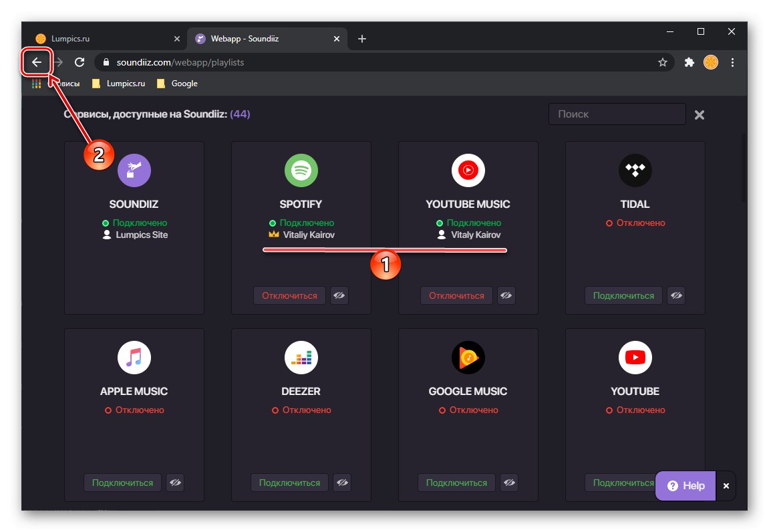Connect Deezer with the Подключиться button
Screen dimensions: 769x532
click(x=289, y=483)
